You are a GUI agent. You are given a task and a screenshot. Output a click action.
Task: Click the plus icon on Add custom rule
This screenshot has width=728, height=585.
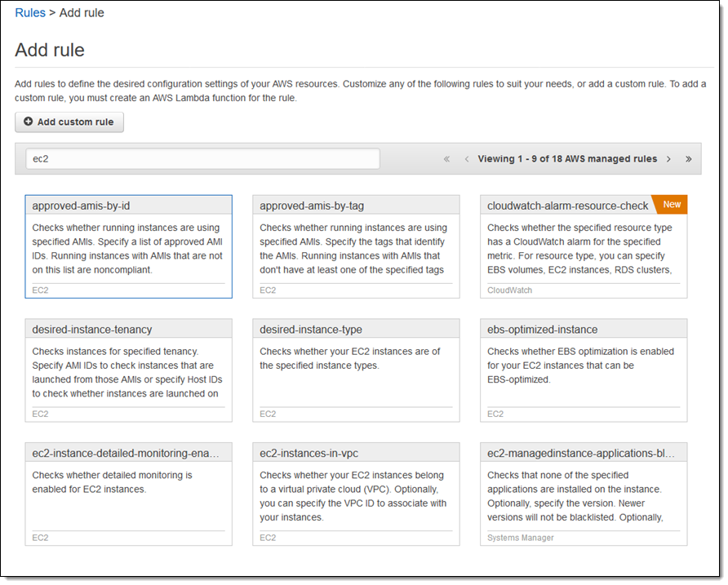(x=29, y=122)
